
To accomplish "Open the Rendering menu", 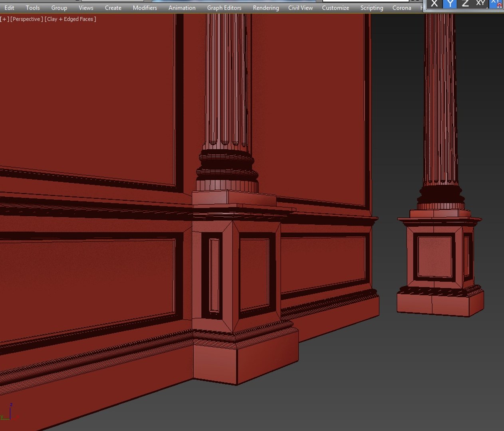I will click(x=266, y=8).
